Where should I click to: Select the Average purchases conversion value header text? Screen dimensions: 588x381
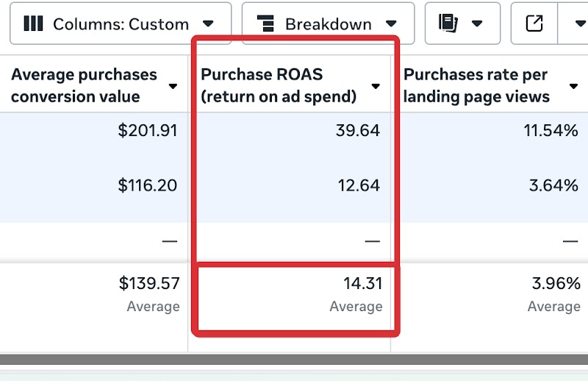(84, 85)
